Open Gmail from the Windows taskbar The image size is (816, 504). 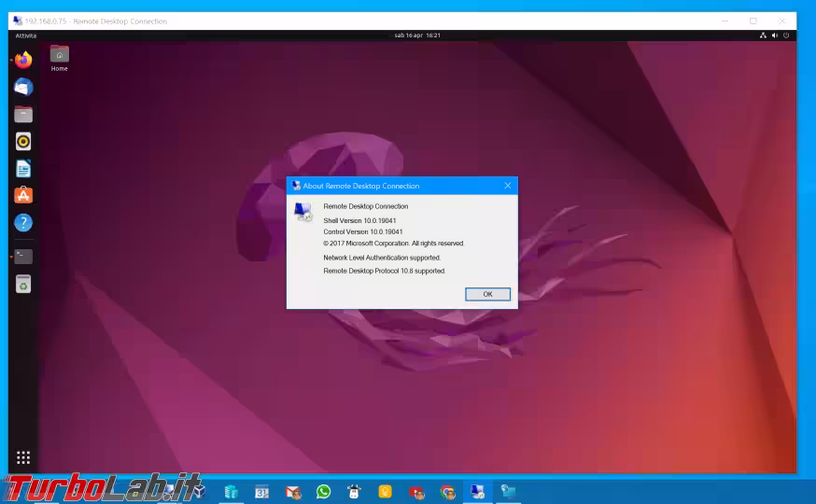[293, 492]
